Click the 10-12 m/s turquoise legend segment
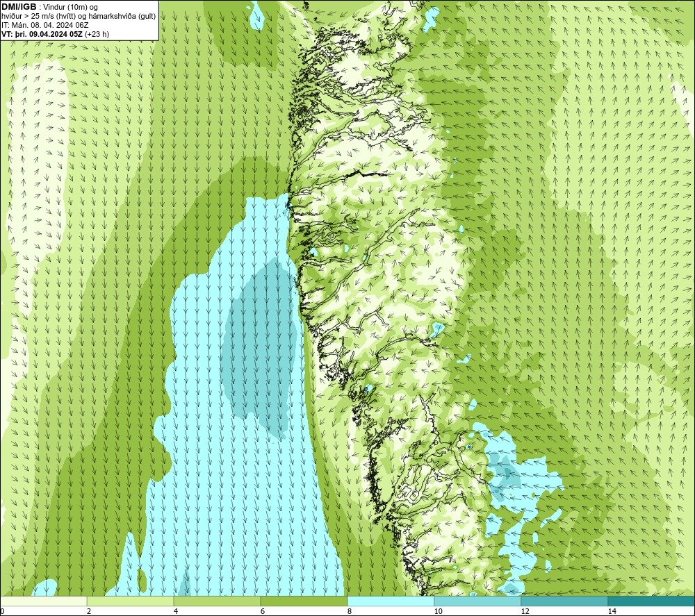The width and height of the screenshot is (695, 616). (478, 601)
